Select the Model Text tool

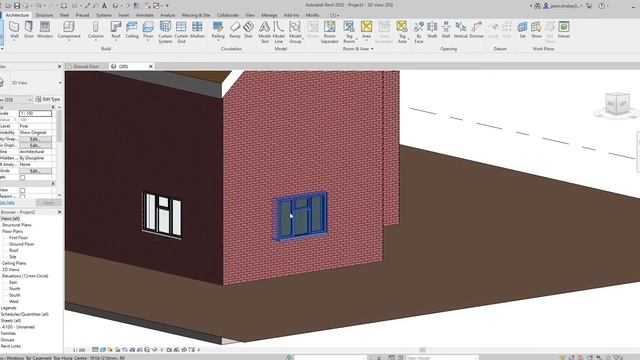click(x=264, y=32)
